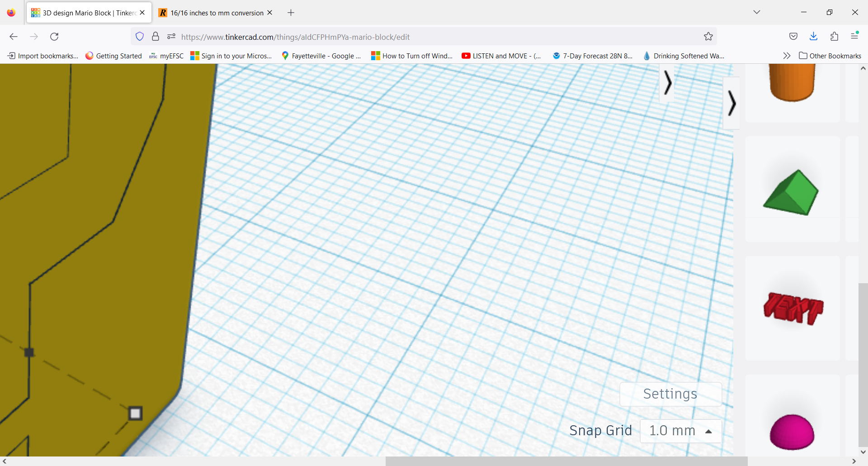Image resolution: width=868 pixels, height=466 pixels.
Task: Select the orange cylinder shape
Action: click(x=792, y=81)
